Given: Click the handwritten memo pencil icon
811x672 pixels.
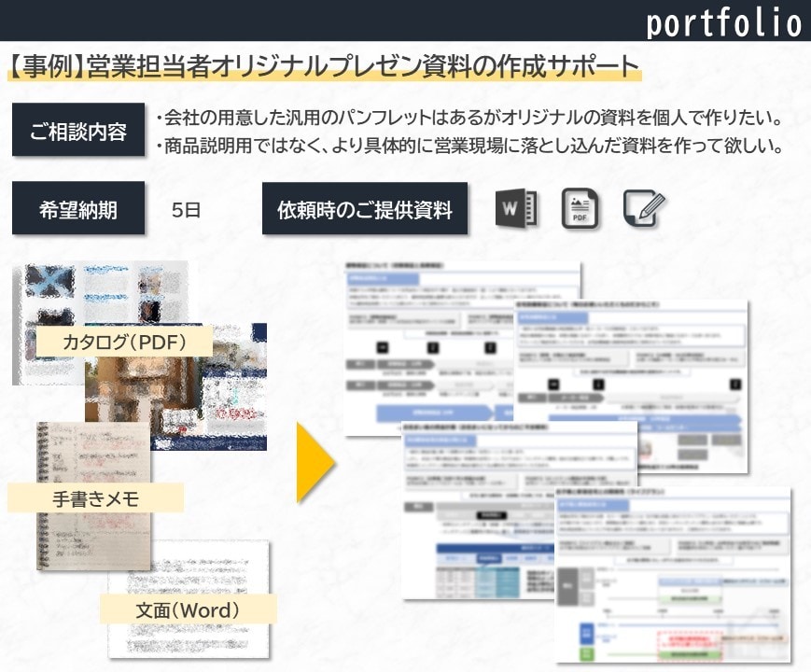Looking at the screenshot, I should pyautogui.click(x=644, y=208).
